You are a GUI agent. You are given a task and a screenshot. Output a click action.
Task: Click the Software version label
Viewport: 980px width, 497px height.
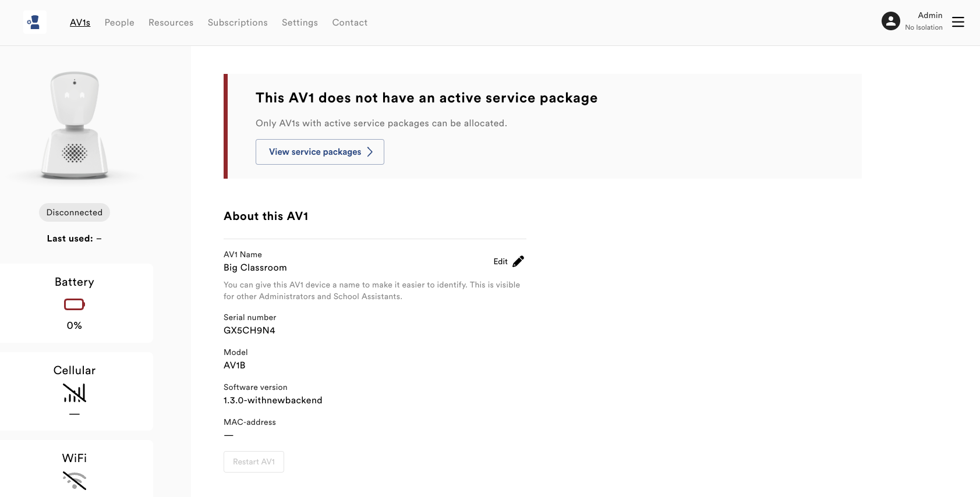click(256, 388)
